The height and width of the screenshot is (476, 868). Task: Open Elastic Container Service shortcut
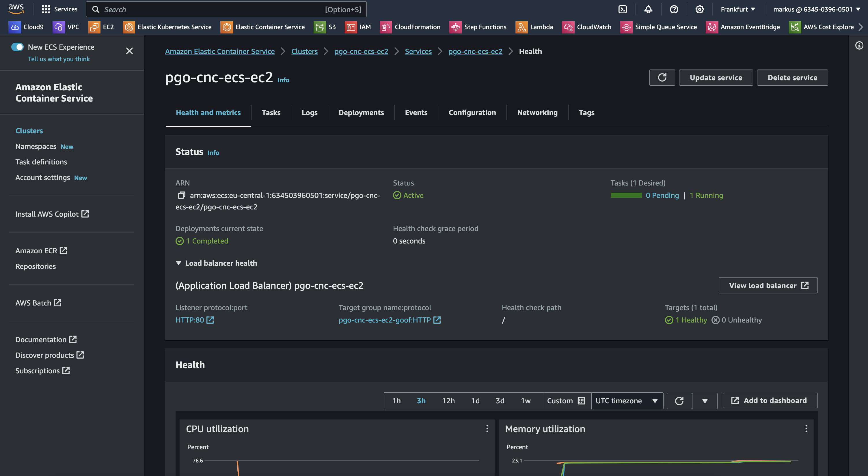click(x=263, y=27)
